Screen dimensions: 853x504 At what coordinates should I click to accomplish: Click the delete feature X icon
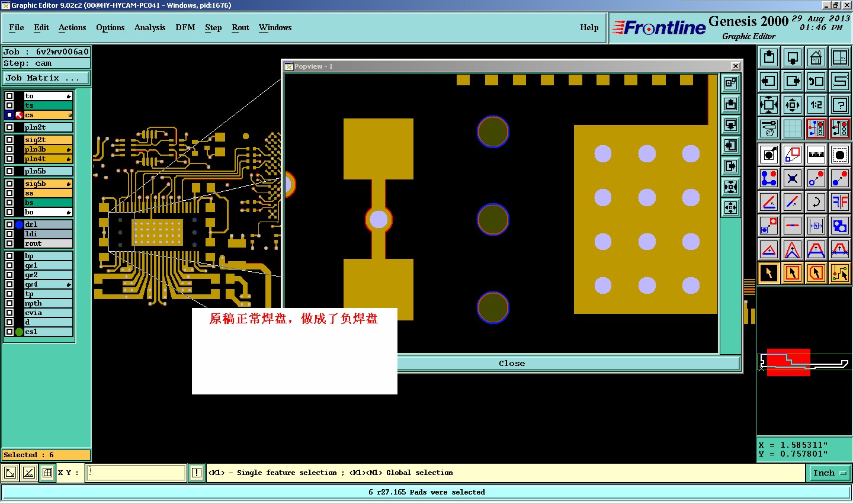click(x=793, y=178)
